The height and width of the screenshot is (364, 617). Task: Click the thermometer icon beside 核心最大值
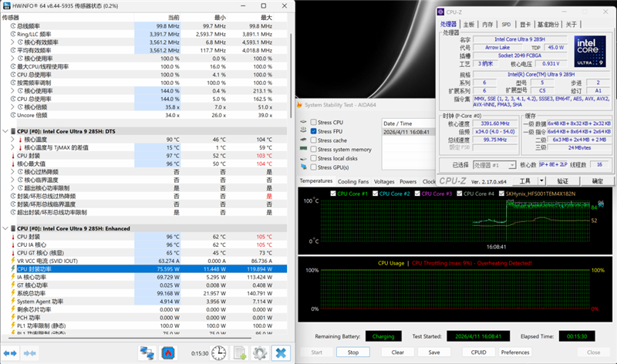(13, 163)
